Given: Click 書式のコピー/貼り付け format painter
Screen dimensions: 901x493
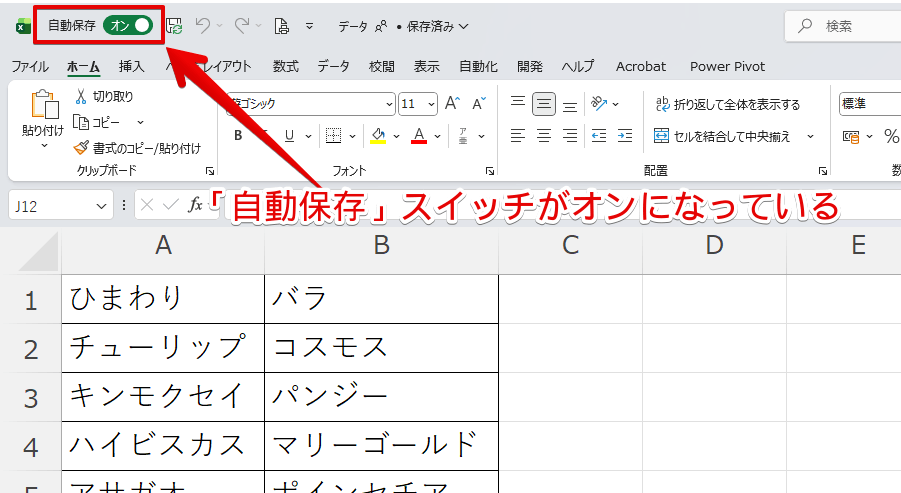Looking at the screenshot, I should (137, 148).
